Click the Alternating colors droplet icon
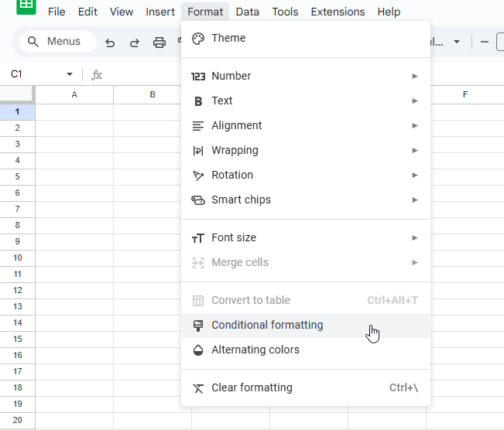 (198, 350)
